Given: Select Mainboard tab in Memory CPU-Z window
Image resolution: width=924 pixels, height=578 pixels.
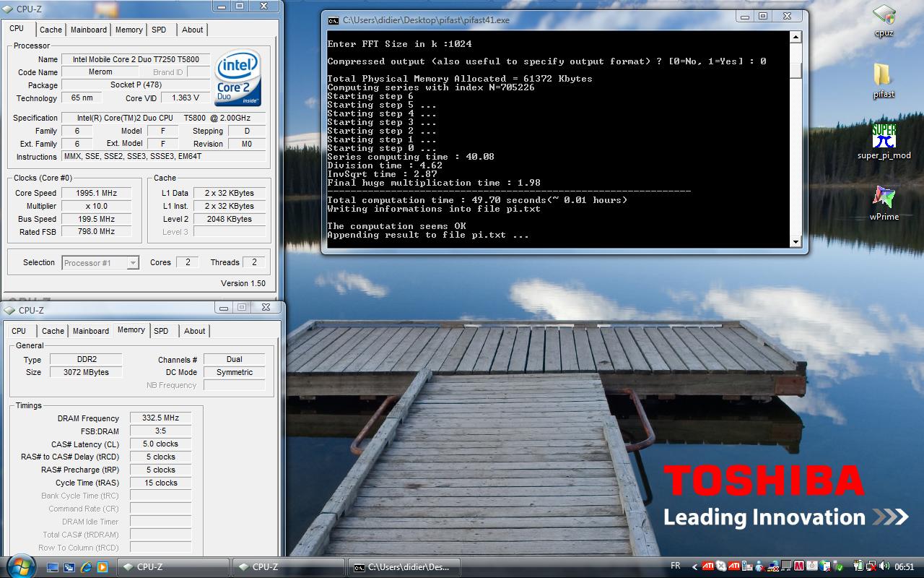Looking at the screenshot, I should click(x=91, y=331).
